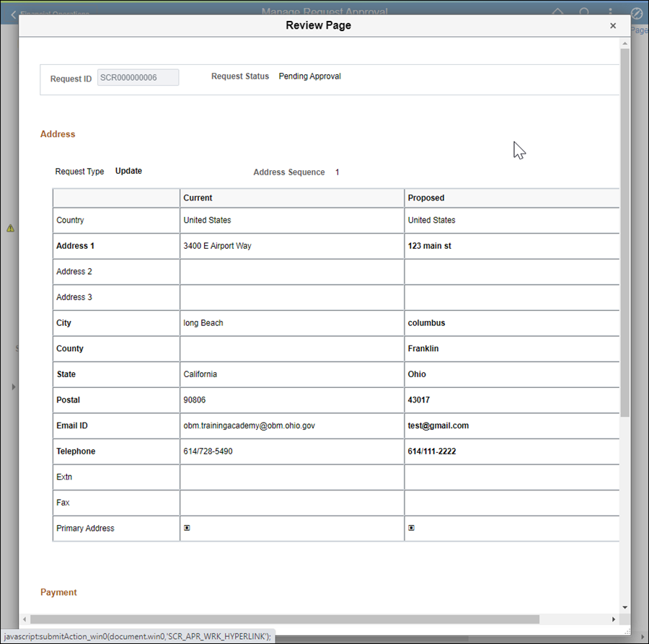
Task: Toggle the Proposed Primary Address checkbox
Action: (412, 528)
